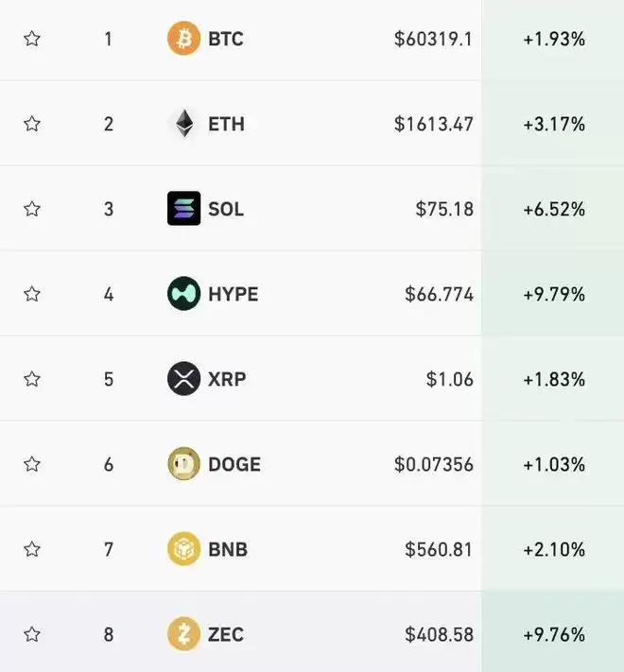Click the Dogecoin logo icon

click(183, 464)
